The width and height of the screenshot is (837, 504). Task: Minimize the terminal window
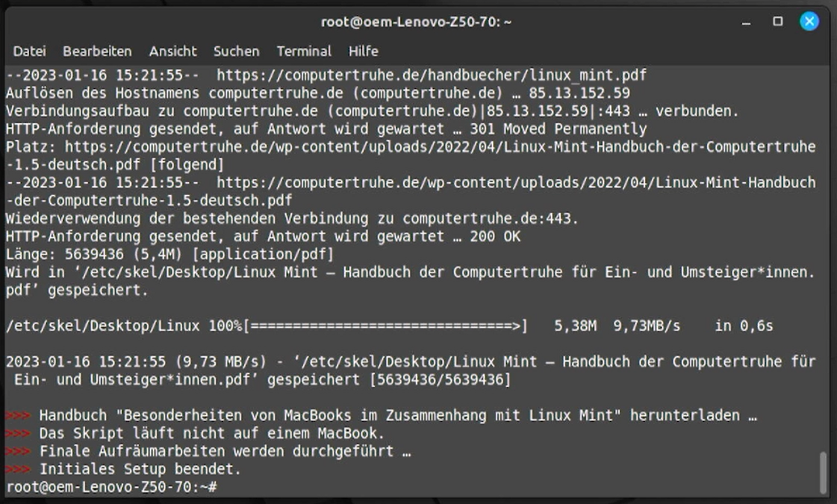click(746, 22)
